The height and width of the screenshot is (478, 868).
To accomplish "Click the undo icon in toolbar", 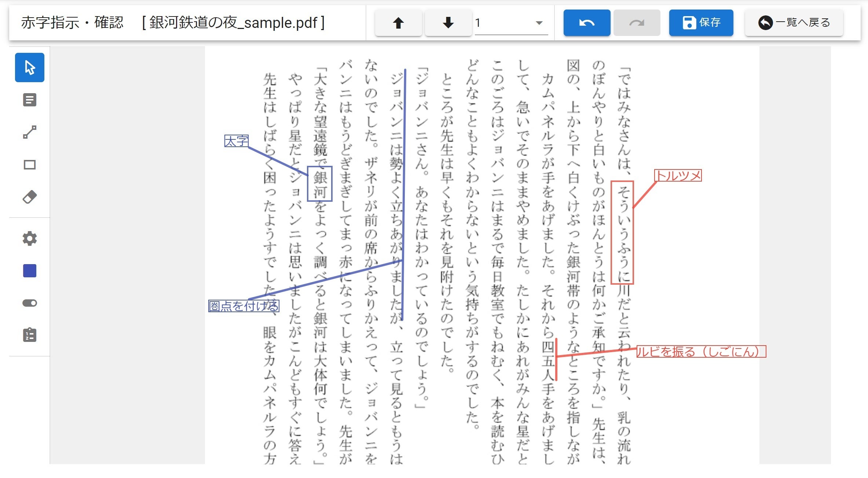I will [x=586, y=22].
